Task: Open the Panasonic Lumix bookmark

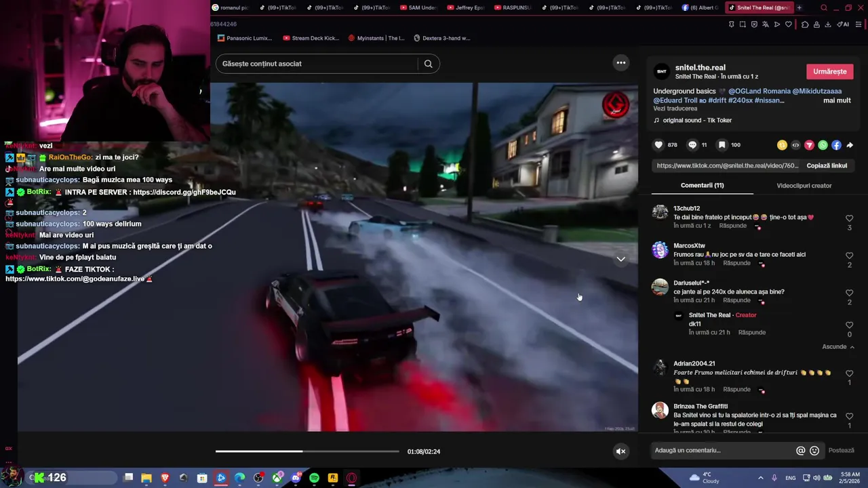Action: click(x=245, y=38)
